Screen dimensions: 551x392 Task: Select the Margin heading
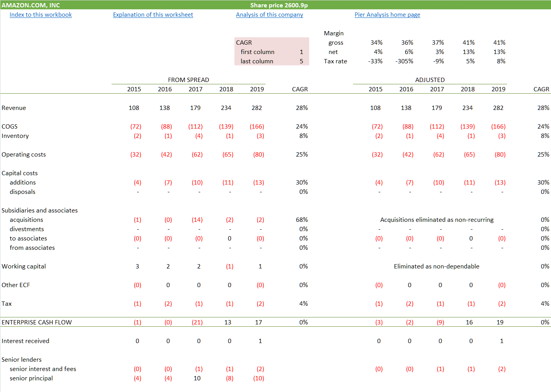334,33
